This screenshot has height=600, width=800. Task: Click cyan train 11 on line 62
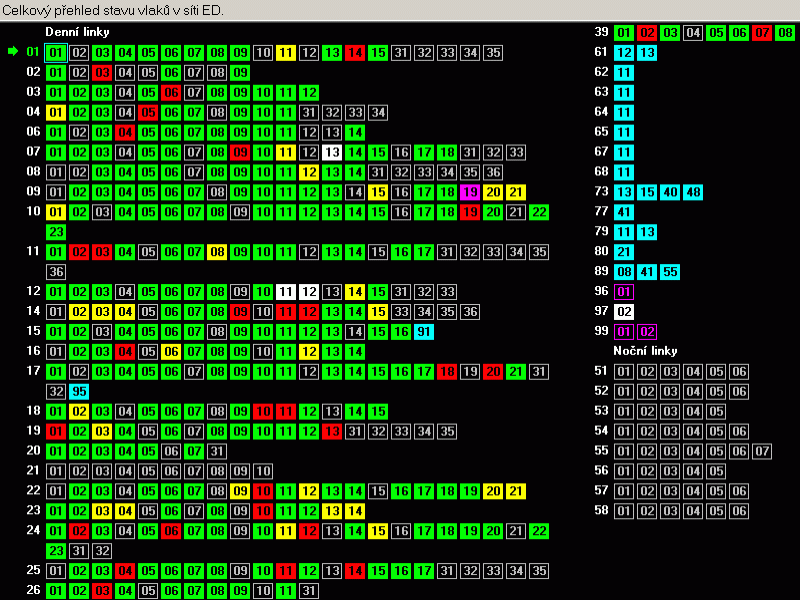click(624, 72)
